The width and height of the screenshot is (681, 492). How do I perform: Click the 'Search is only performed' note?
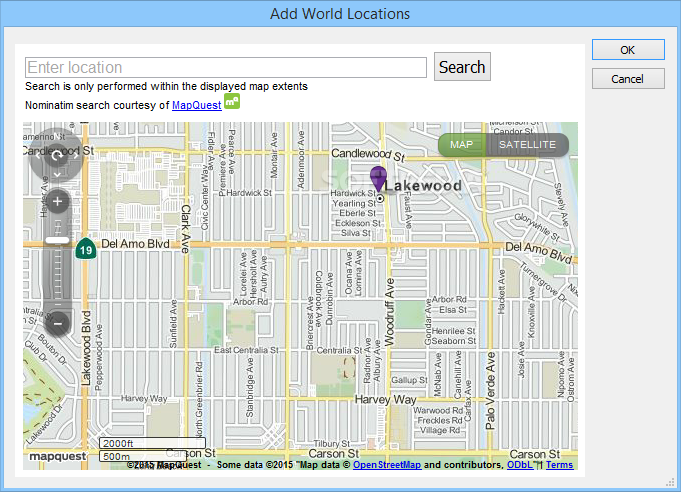(x=166, y=86)
